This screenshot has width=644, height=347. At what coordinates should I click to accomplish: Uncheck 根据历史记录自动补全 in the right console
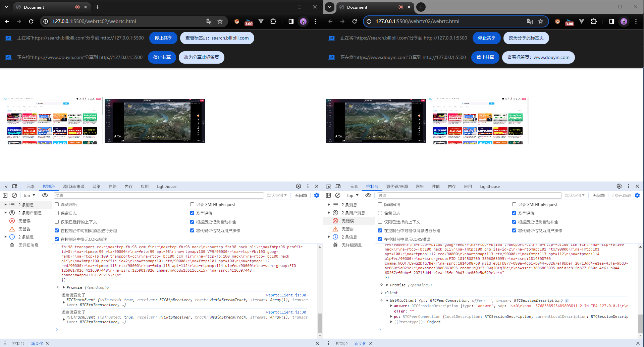514,222
